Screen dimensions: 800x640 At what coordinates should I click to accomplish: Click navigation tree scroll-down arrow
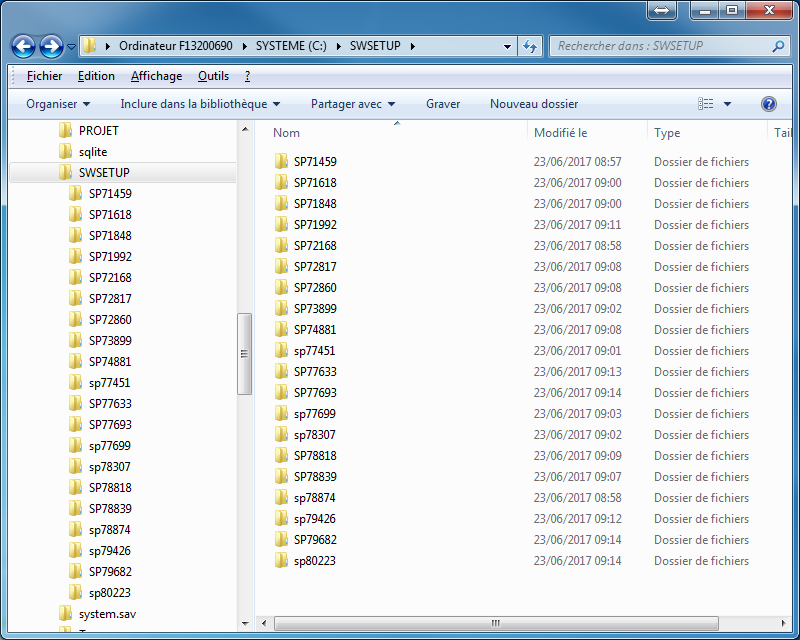(245, 624)
